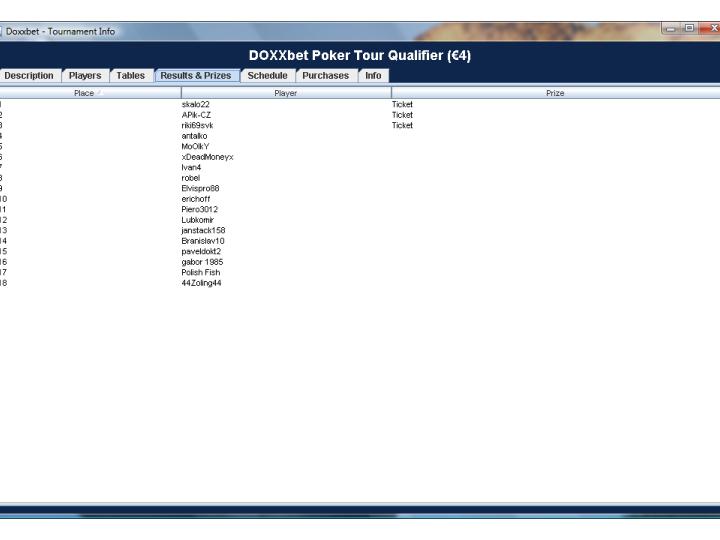The image size is (720, 540).
Task: Sort by the Player column header
Action: click(x=286, y=93)
